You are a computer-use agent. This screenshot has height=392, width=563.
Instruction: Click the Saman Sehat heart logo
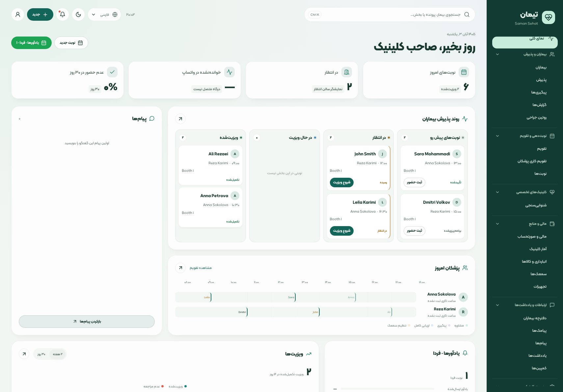548,17
